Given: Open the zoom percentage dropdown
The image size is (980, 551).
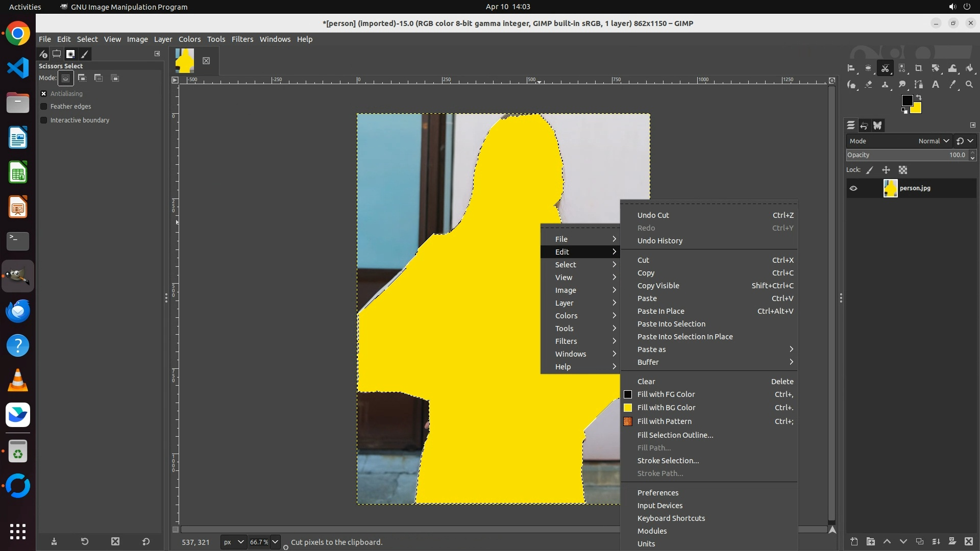Looking at the screenshot, I should [275, 542].
